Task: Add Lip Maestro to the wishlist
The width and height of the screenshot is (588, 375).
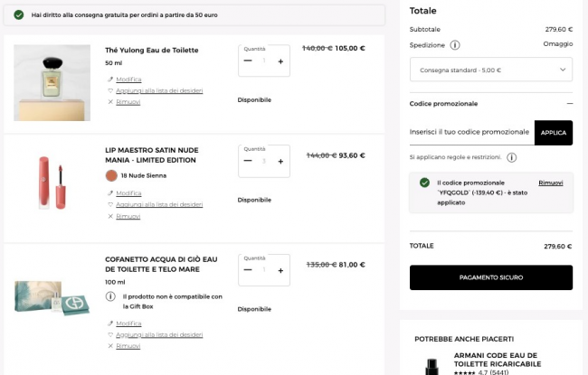Action: (158, 204)
